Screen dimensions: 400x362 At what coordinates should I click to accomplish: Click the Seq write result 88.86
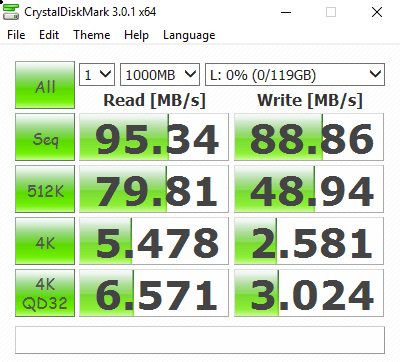pos(309,137)
